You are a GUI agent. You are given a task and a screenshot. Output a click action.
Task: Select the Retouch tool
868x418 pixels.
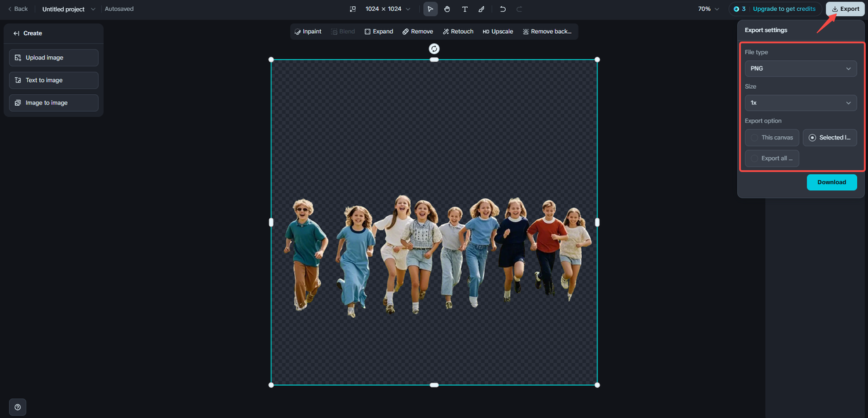click(458, 31)
